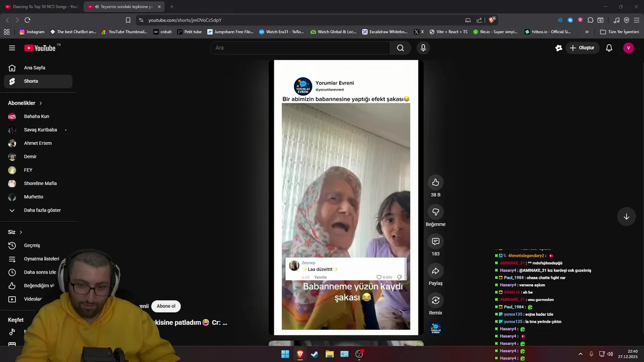
Task: Open Savaş Kurtbaba channel
Action: [x=38, y=130]
